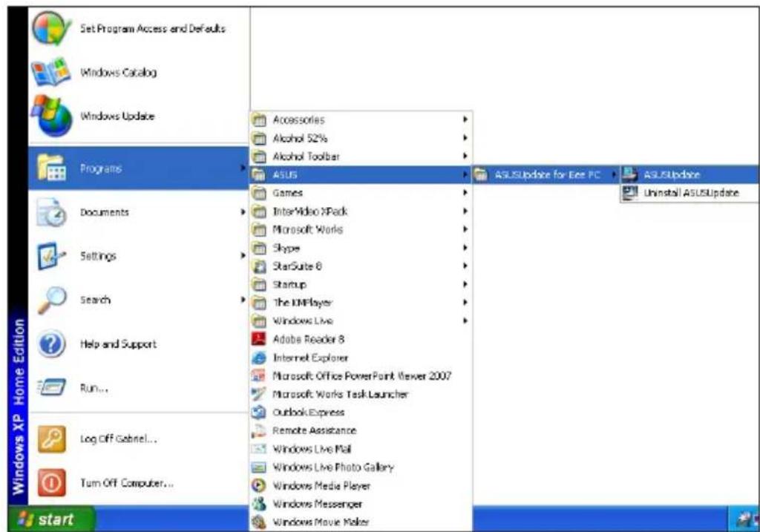
Task: Click the Windows Movie Maker icon
Action: tap(259, 522)
